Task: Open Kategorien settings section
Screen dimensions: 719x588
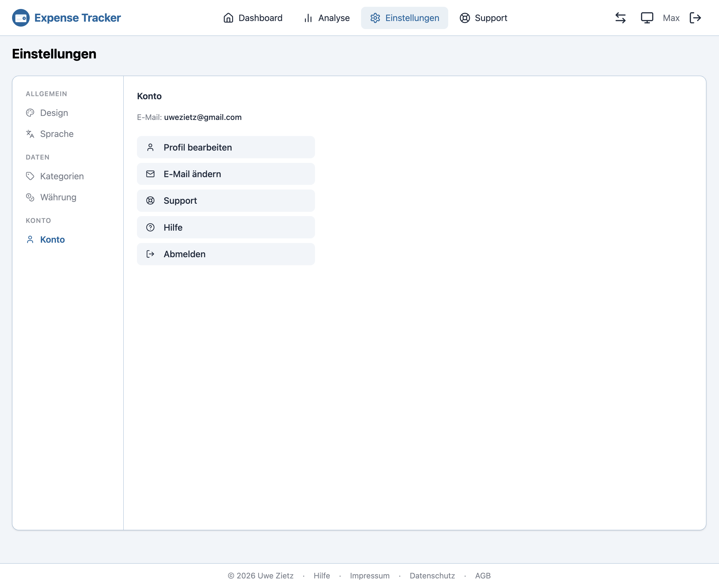Action: tap(62, 176)
